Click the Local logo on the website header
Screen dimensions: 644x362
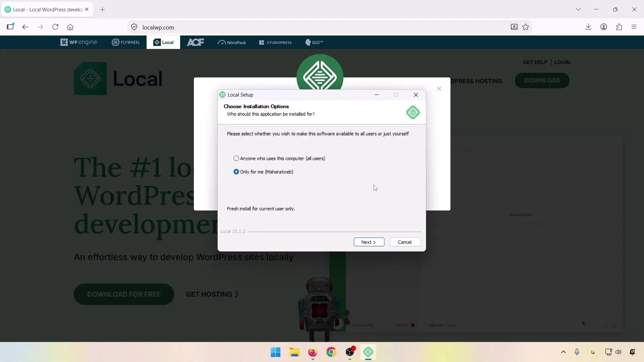click(118, 78)
